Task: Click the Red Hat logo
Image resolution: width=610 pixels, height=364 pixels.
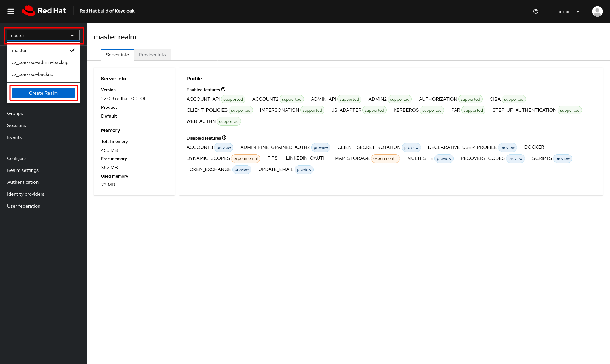Action: pos(44,11)
